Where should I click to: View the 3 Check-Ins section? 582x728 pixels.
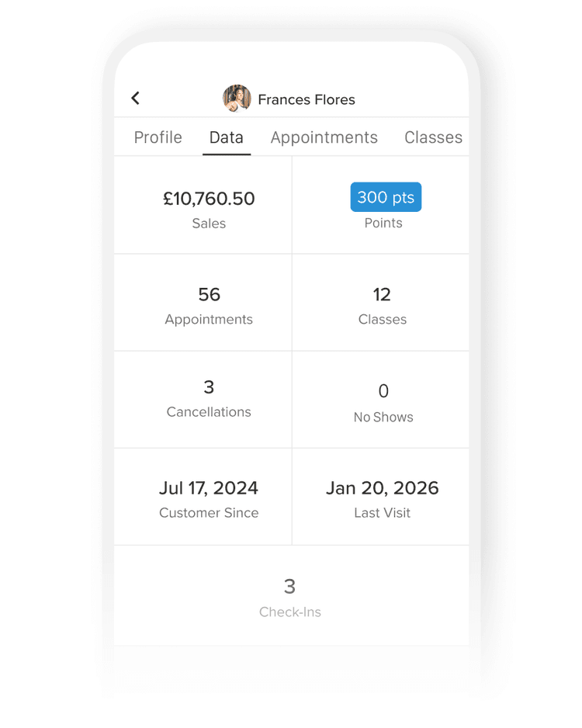point(290,598)
